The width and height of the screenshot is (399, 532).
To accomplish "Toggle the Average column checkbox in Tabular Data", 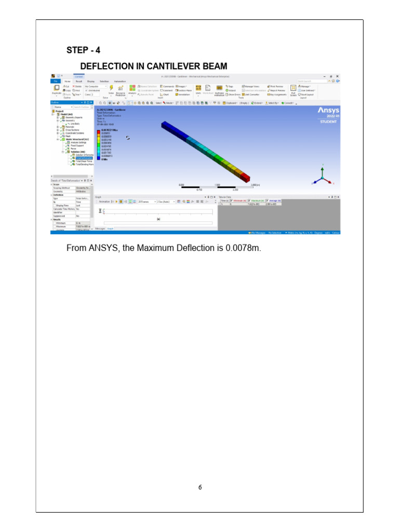I will (x=267, y=201).
